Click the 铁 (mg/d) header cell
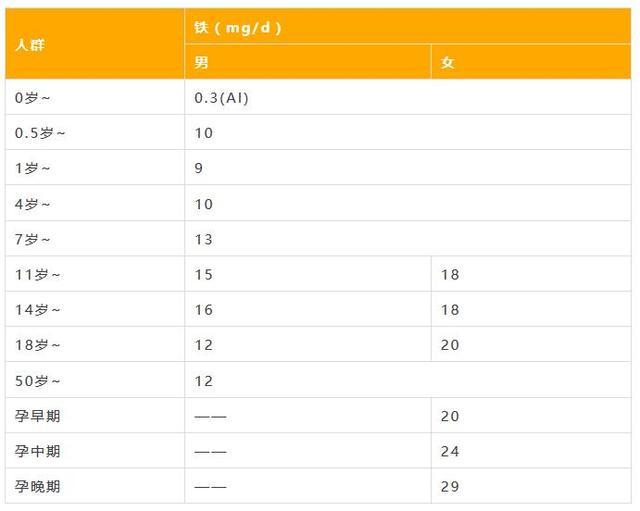640x511 pixels. pos(238,28)
